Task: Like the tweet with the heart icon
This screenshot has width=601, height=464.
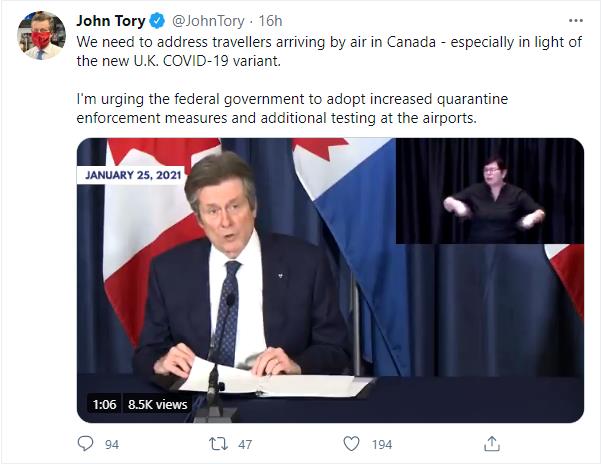Action: pyautogui.click(x=351, y=443)
